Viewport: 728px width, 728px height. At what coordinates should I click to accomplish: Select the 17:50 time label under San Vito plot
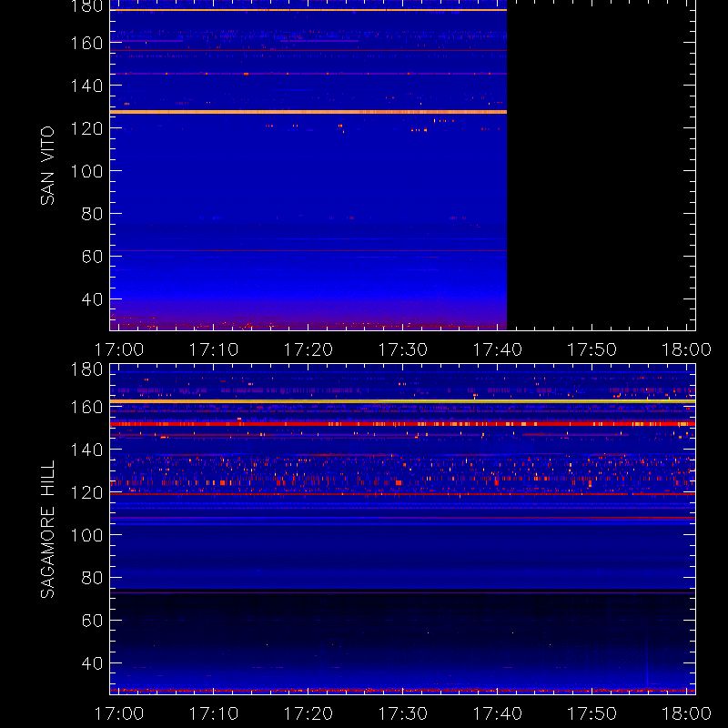[592, 349]
